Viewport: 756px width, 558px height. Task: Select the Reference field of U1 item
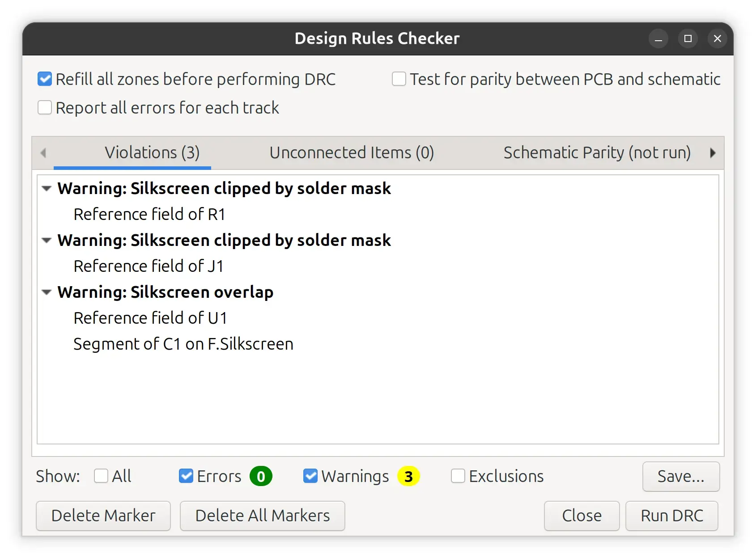tap(150, 318)
